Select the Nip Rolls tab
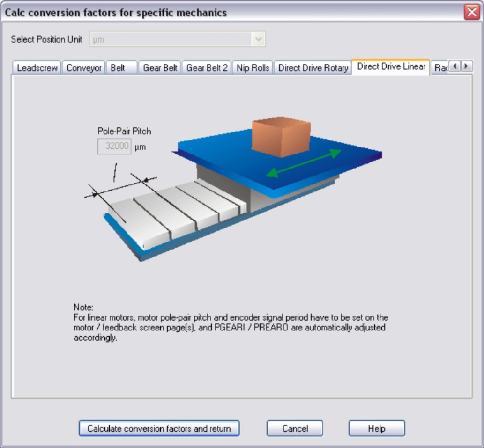 pos(253,68)
